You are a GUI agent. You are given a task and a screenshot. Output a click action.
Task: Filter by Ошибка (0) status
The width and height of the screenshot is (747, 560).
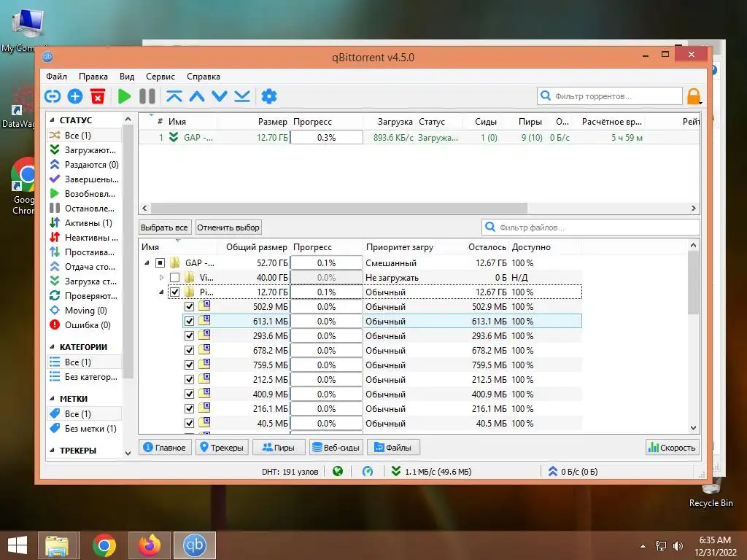[84, 324]
